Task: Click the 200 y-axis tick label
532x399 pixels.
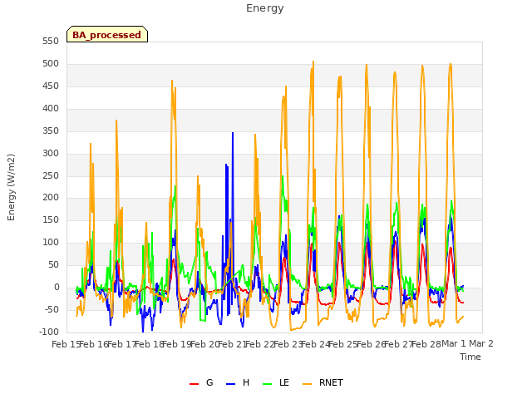Action: 51,198
